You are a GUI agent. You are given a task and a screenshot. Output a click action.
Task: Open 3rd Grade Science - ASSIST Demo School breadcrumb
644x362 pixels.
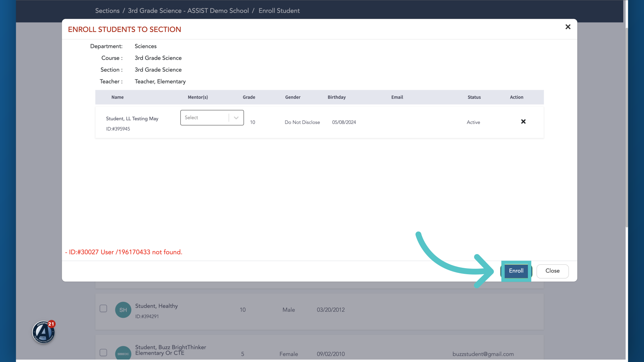pyautogui.click(x=188, y=11)
